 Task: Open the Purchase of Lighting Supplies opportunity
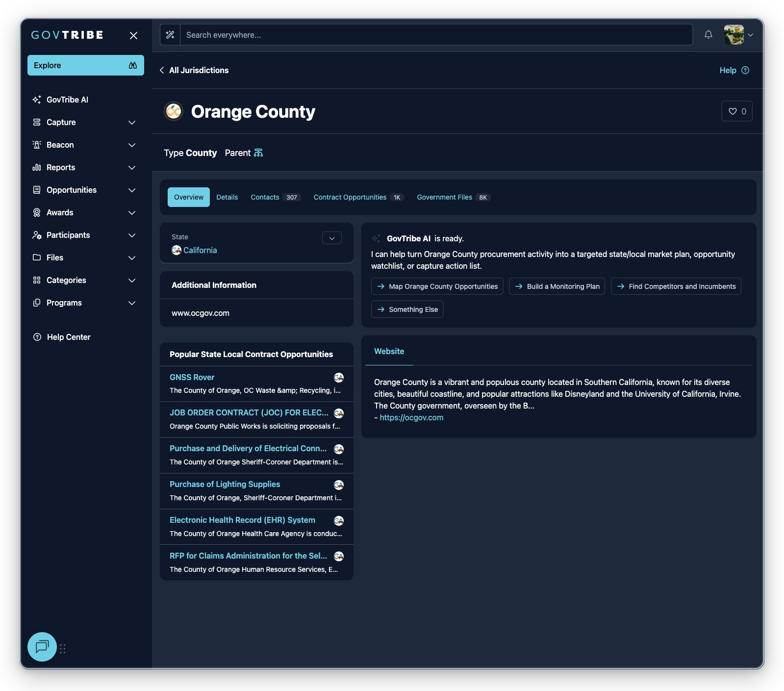pos(225,484)
